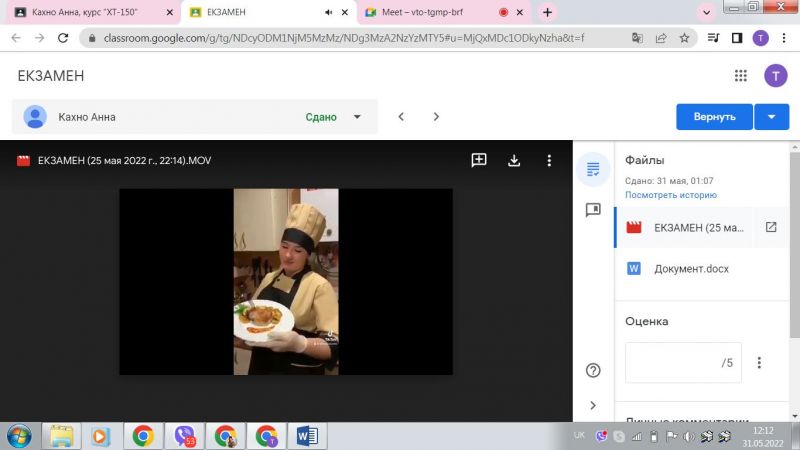Collapse the right side panel with chevron

coord(593,405)
